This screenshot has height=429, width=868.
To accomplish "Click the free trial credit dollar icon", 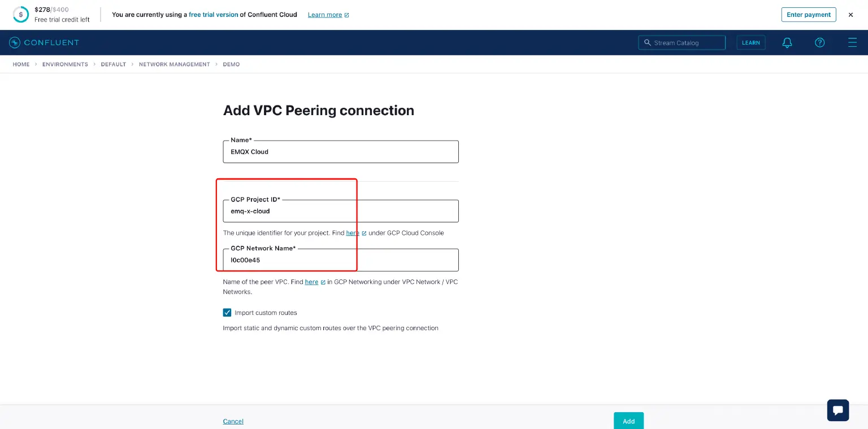I will tap(21, 14).
